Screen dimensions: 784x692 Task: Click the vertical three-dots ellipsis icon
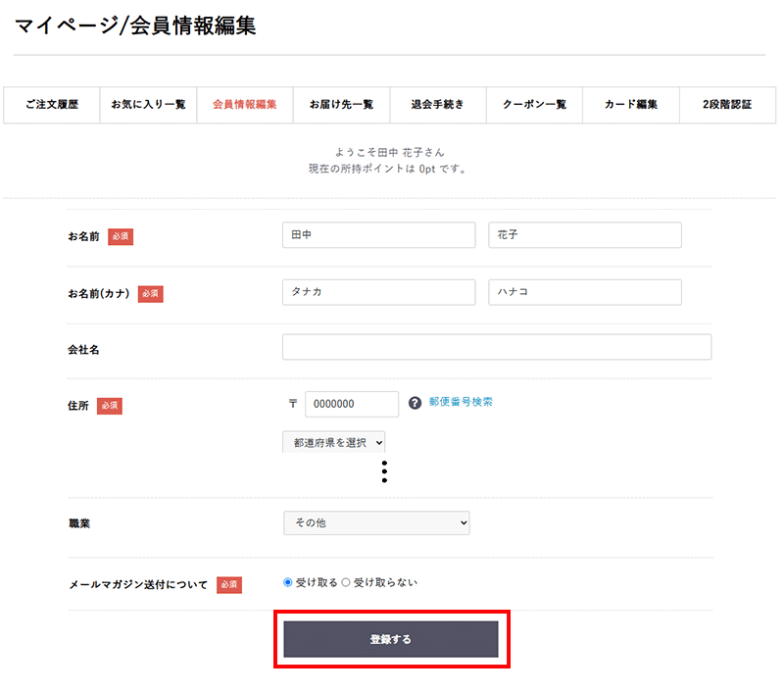(385, 471)
